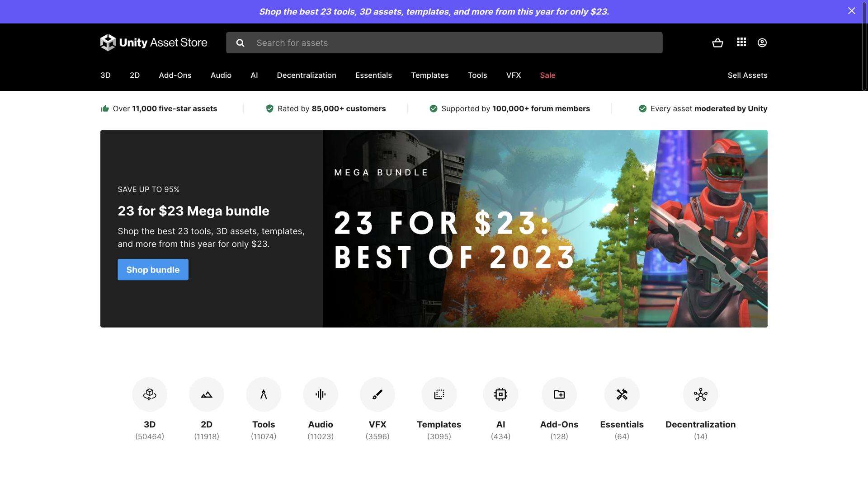Click the Add-Ons folder category icon
Viewport: 868px width, 488px height.
click(559, 394)
